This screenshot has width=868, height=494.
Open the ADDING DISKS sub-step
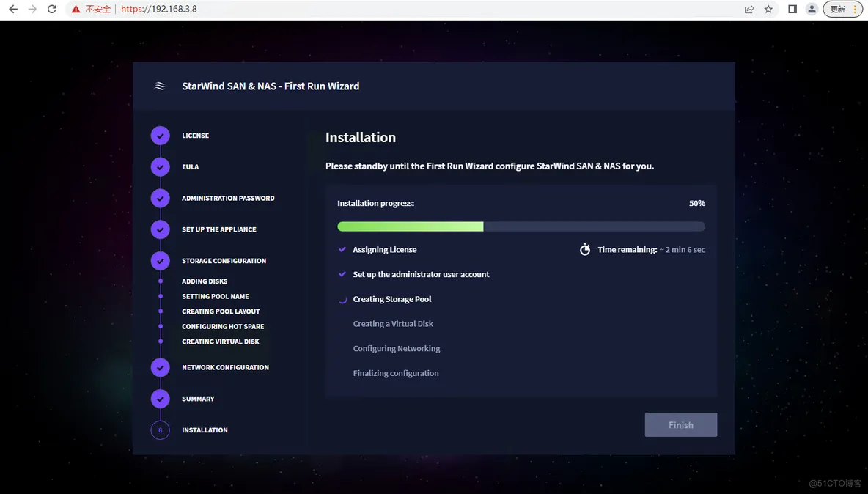pyautogui.click(x=205, y=281)
